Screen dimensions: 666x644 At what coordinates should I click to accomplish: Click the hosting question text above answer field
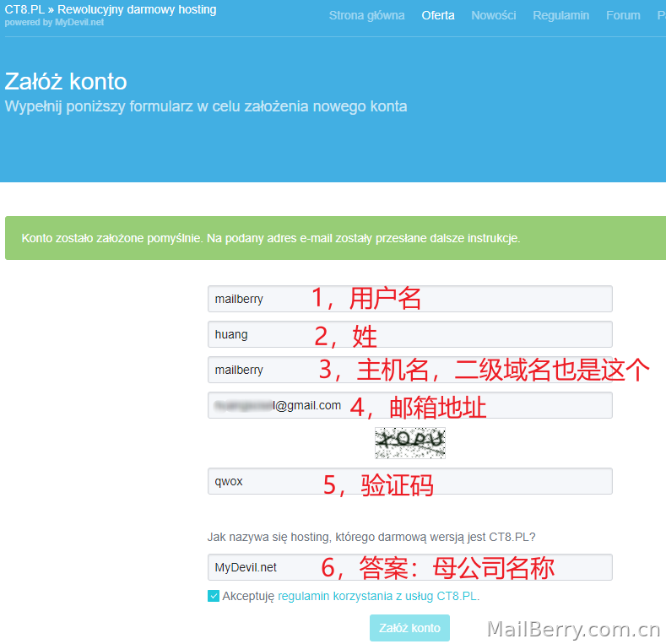371,537
